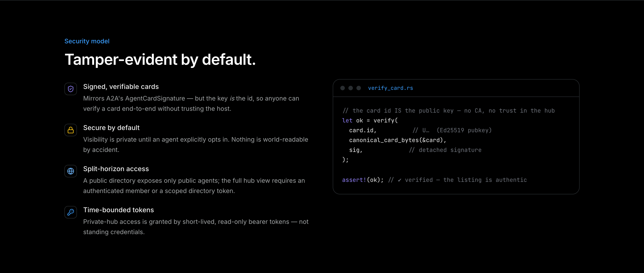This screenshot has width=644, height=273.
Task: Click the detached signature comment
Action: coord(445,150)
